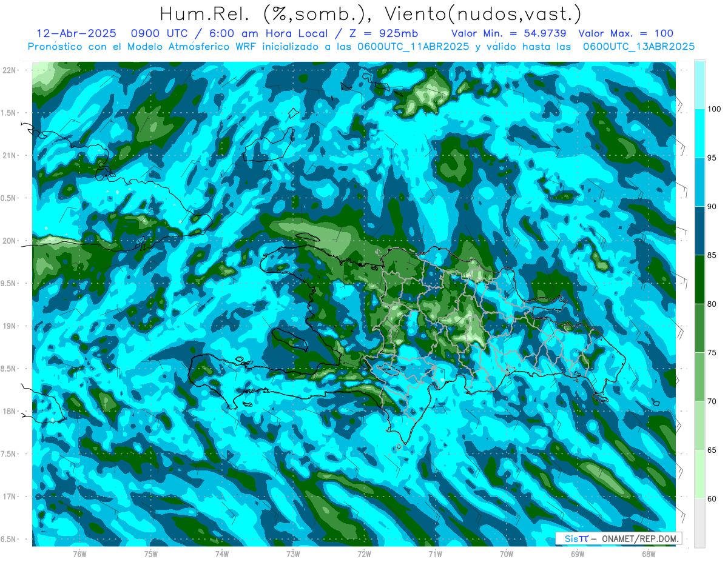Image resolution: width=728 pixels, height=562 pixels.
Task: Click the '73W' longitude axis label
Action: 293,554
